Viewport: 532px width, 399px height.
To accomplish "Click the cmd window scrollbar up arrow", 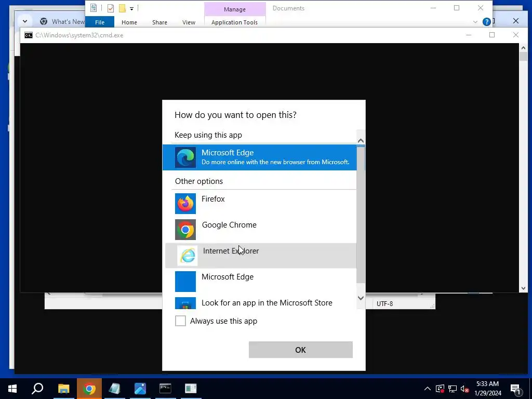I will coord(523,48).
